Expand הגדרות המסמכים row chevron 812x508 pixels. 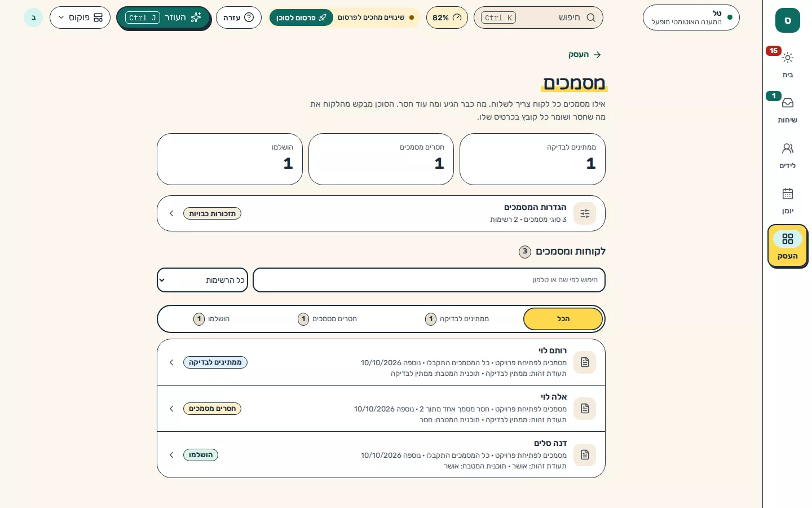[x=171, y=213]
